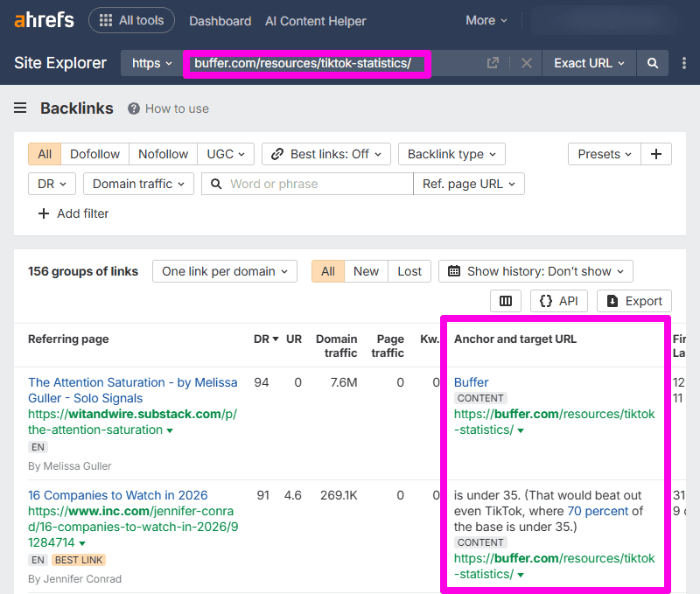This screenshot has width=700, height=594.
Task: Expand the caret after the-attention-saturation URL
Action: [x=170, y=430]
